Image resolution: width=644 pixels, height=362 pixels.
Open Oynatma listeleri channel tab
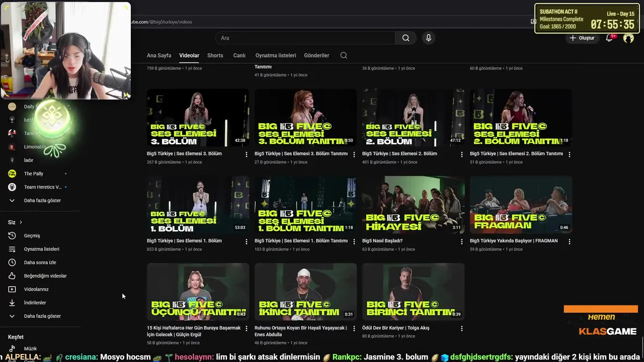coord(276,55)
